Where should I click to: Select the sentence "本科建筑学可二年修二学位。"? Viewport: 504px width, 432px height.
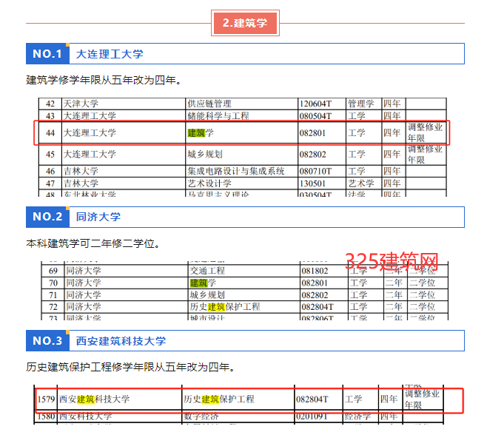coord(93,243)
